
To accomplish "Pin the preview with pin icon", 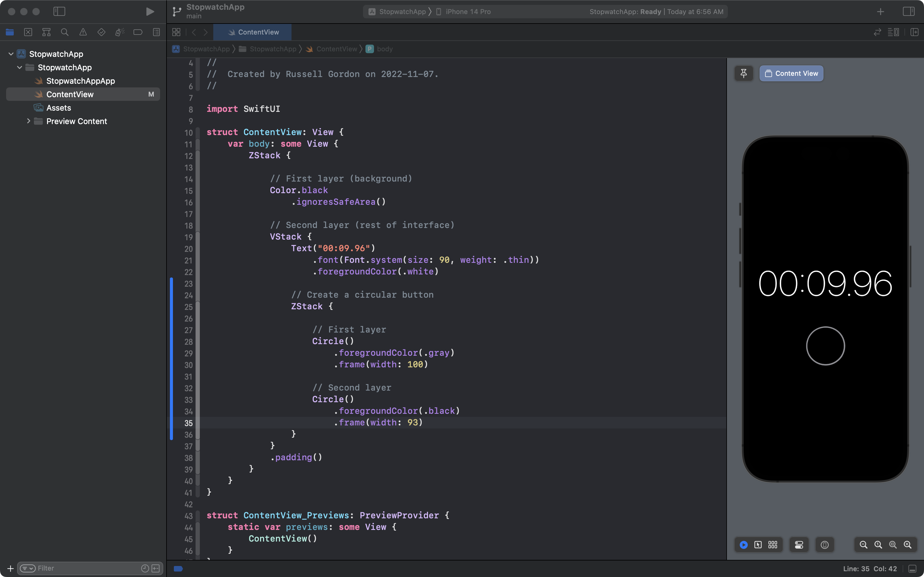I will (x=743, y=73).
